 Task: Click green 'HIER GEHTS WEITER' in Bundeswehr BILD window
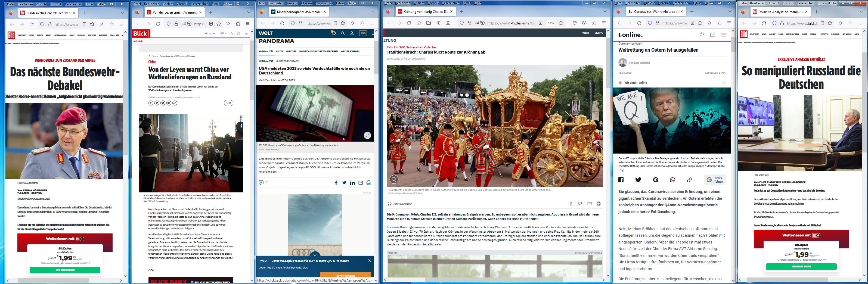click(65, 270)
